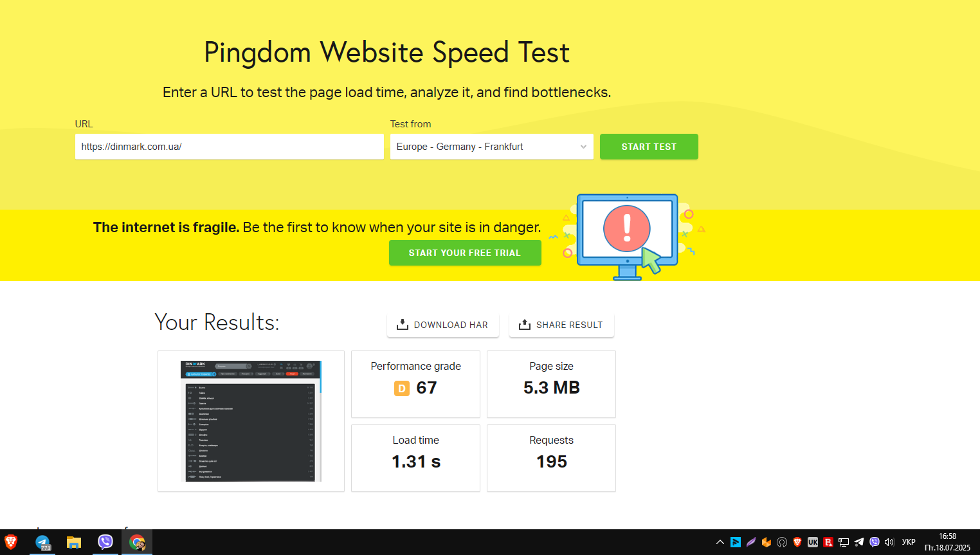
Task: Click the Performance grade value 67
Action: 426,388
